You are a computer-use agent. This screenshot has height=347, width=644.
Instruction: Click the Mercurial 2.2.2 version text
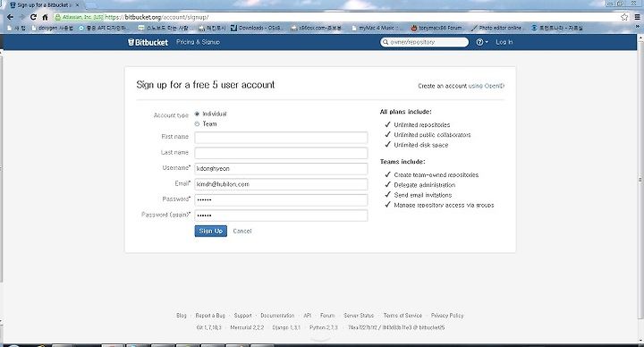(247, 327)
